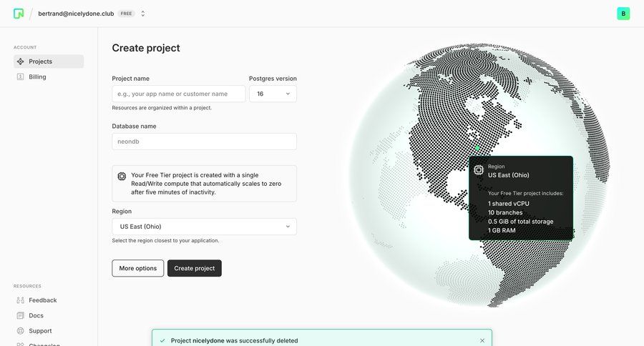
Task: Click '1 shared vCPU' in tooltip
Action: [x=509, y=204]
